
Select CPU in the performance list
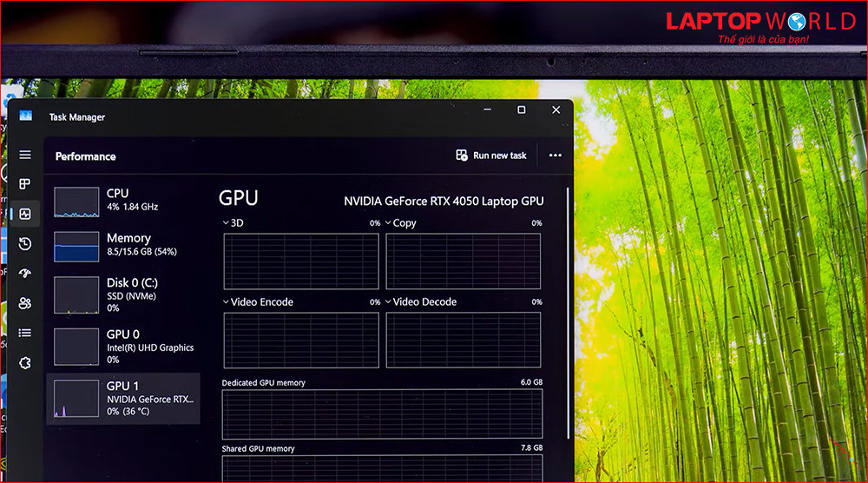pyautogui.click(x=122, y=200)
